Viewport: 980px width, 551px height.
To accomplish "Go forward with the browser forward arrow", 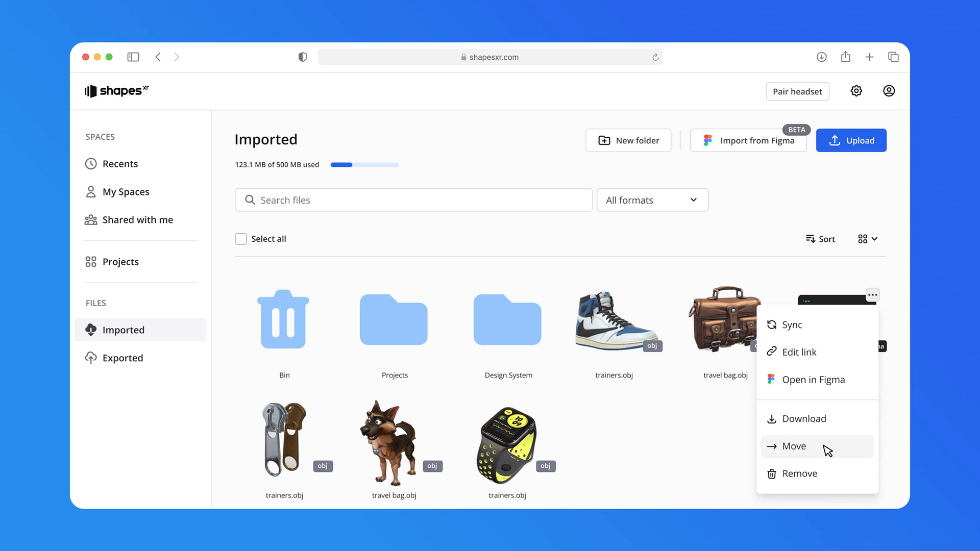I will tap(177, 57).
